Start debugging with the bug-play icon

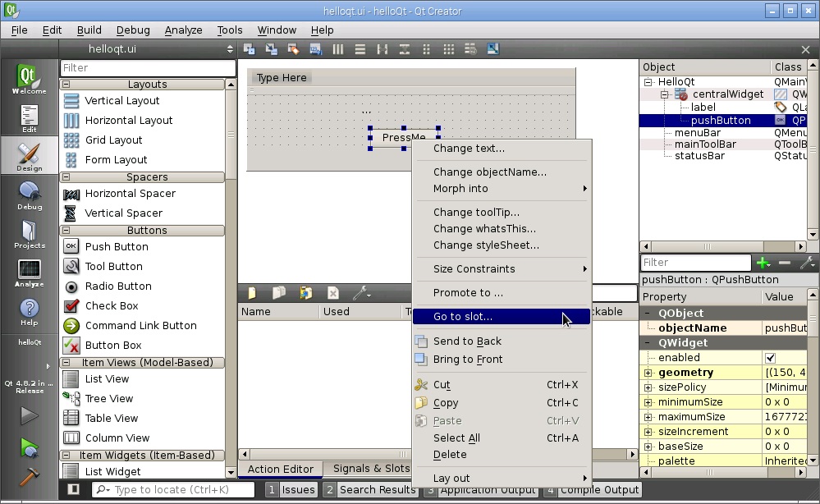(29, 447)
